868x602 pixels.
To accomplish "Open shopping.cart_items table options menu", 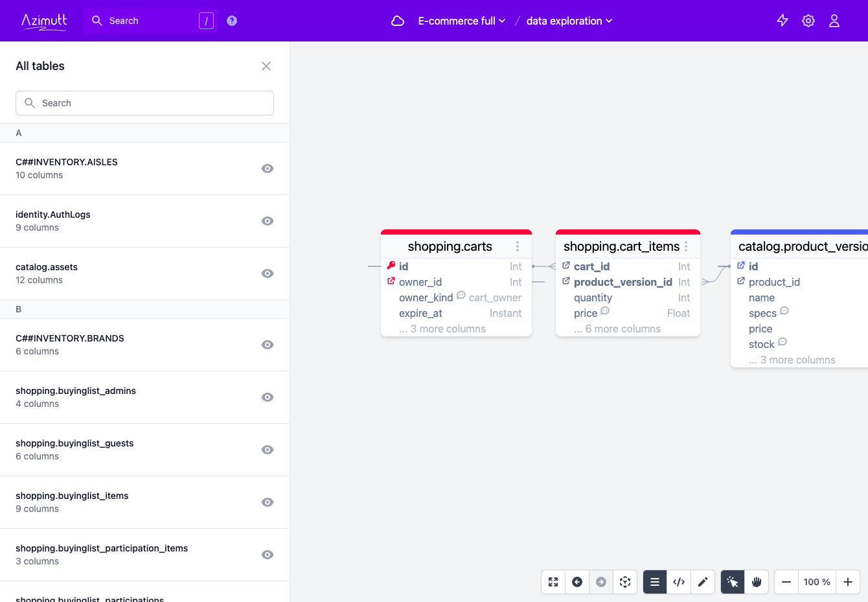I will point(686,246).
